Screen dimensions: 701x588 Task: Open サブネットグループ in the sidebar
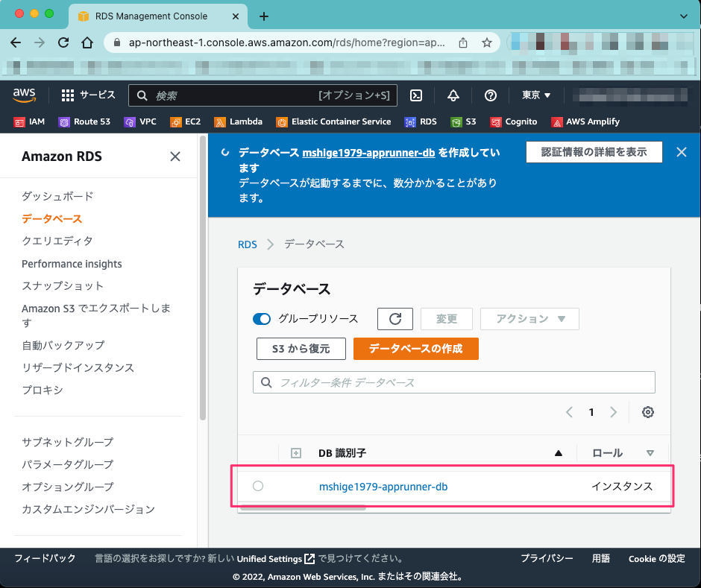[x=68, y=442]
